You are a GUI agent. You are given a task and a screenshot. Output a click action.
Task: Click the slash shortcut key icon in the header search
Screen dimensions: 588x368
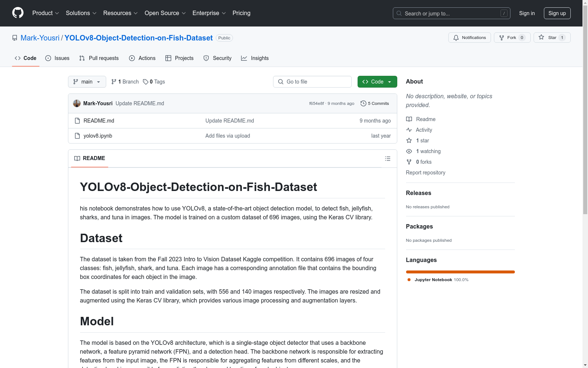[x=504, y=13]
